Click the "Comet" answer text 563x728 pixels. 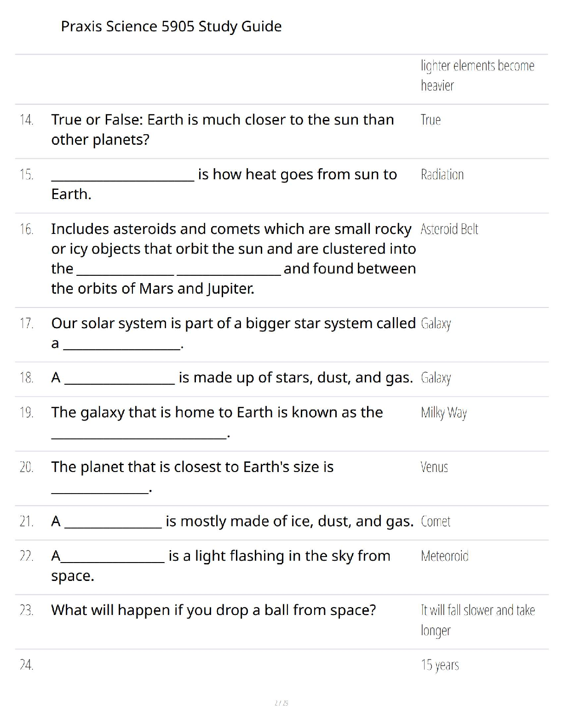coord(436,521)
